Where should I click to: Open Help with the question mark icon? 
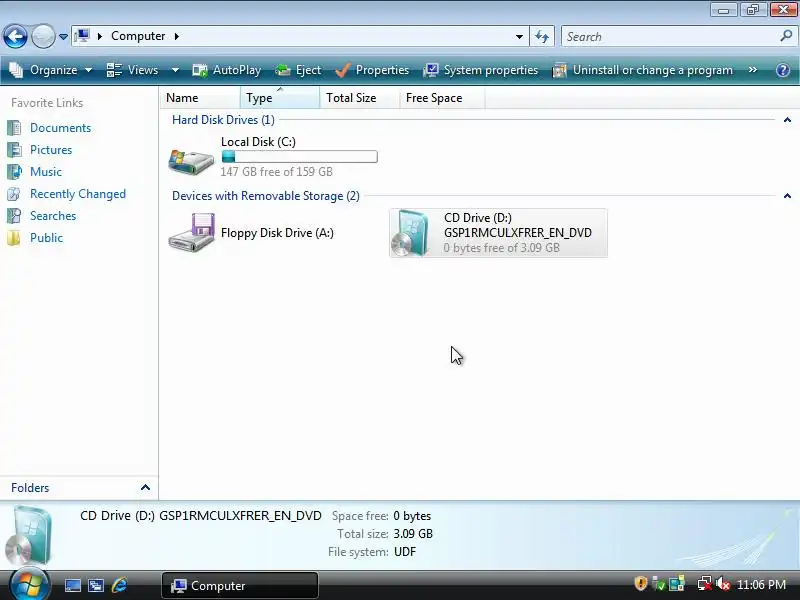[783, 70]
